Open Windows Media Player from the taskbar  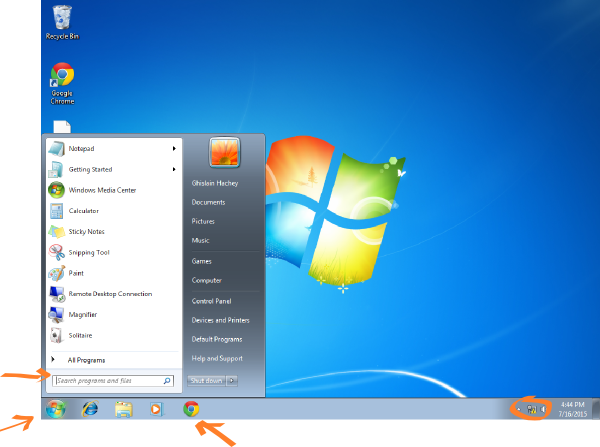click(x=156, y=409)
